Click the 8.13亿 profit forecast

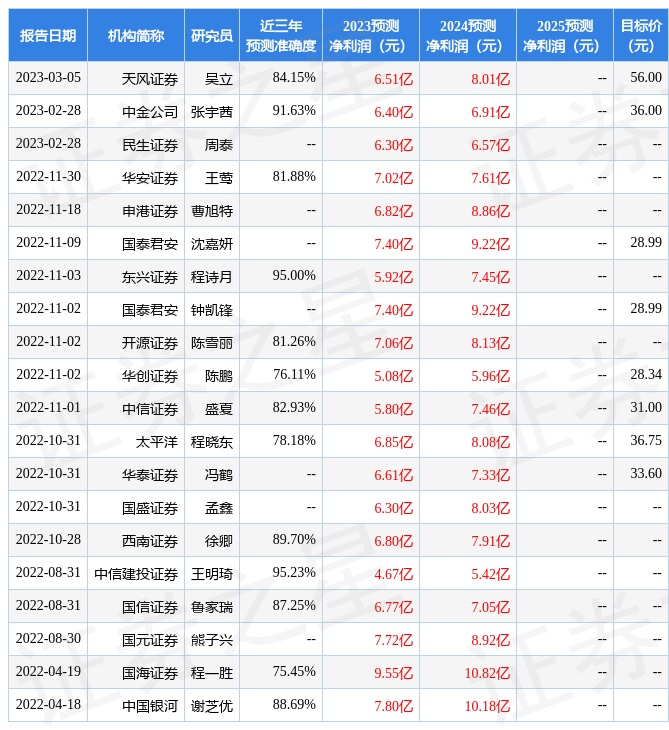[490, 343]
